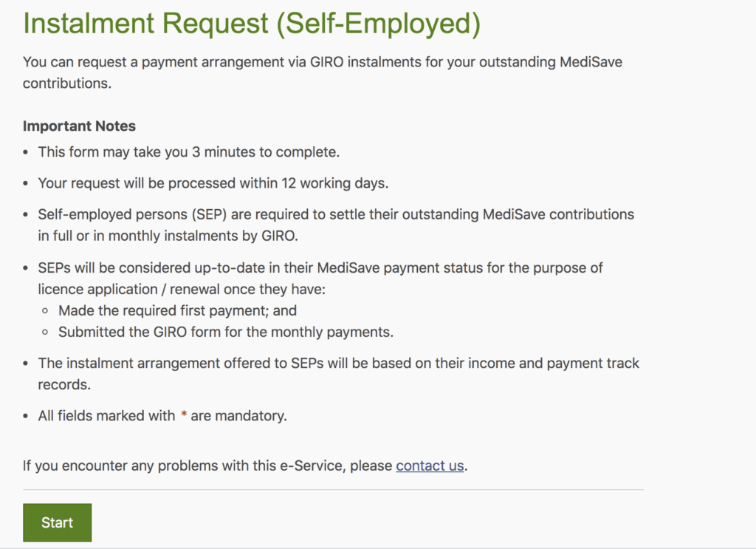
Task: Click the horizontal divider above Start
Action: click(x=333, y=490)
